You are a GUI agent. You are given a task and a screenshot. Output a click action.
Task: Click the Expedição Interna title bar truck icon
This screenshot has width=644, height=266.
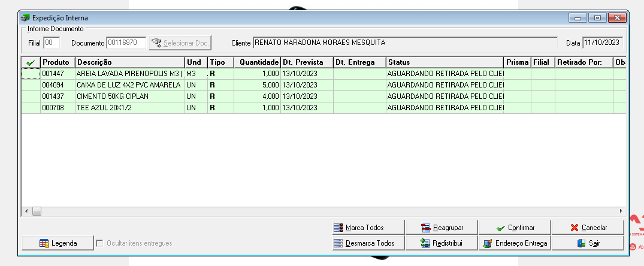coord(26,18)
